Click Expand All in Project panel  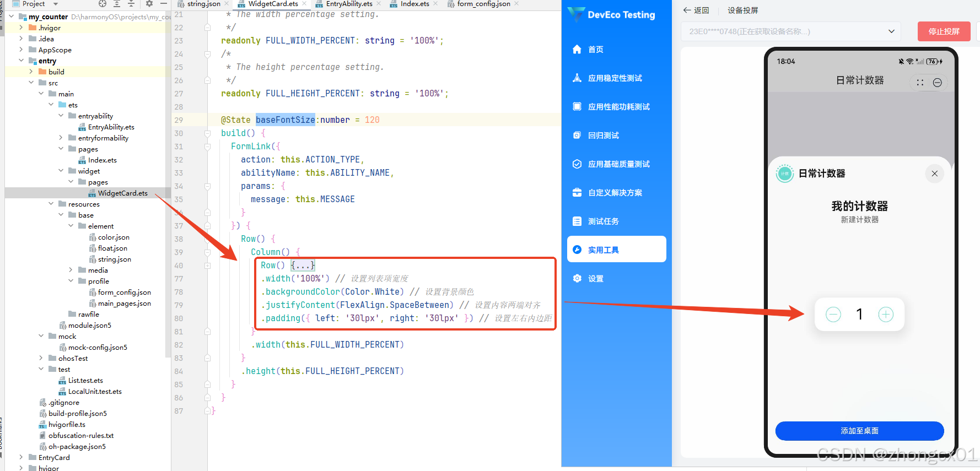coord(117,3)
